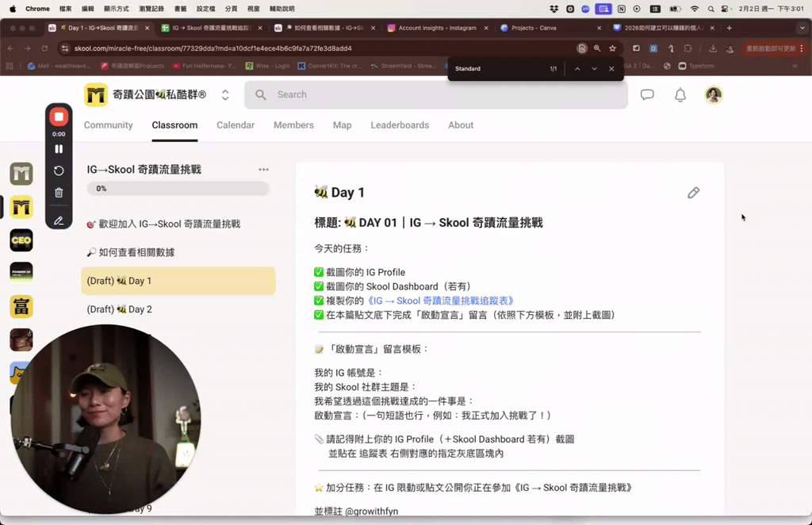The image size is (812, 525).
Task: Open the Typeform bookmark
Action: point(696,66)
